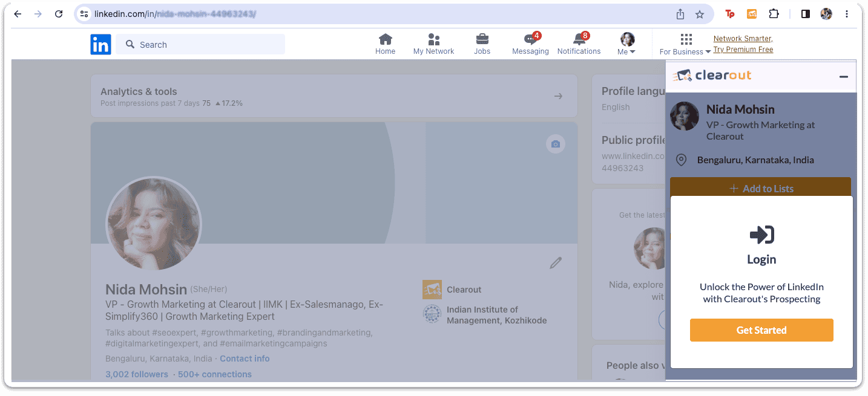Viewport: 868px width, 396px height.
Task: Click the Get Started button
Action: [x=761, y=330]
